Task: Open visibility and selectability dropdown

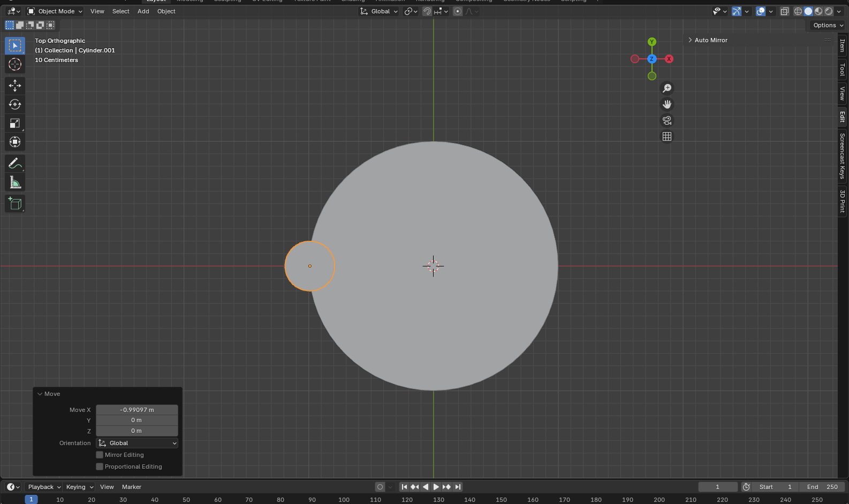Action: [x=719, y=11]
